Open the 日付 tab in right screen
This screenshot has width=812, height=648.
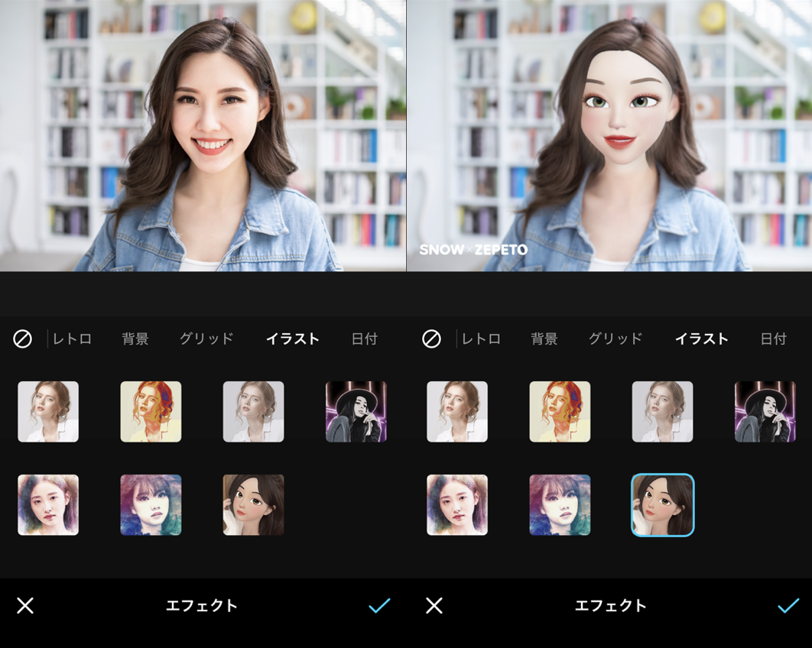click(773, 339)
